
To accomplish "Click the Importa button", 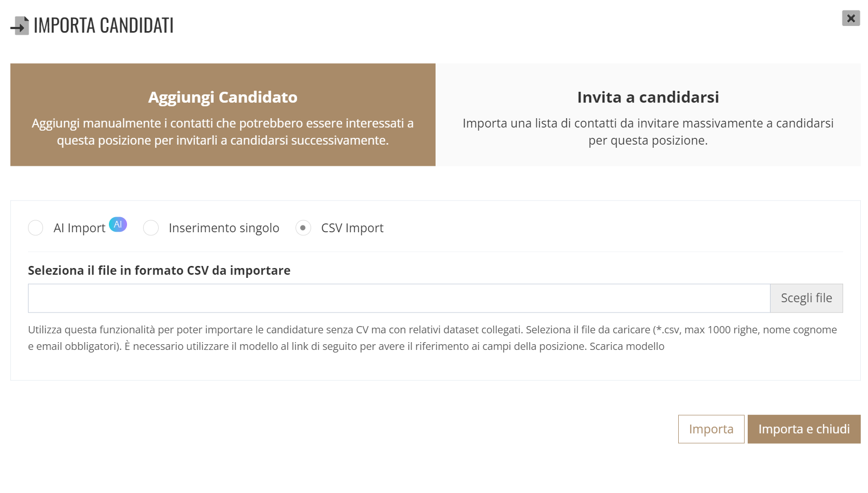I will [x=711, y=429].
